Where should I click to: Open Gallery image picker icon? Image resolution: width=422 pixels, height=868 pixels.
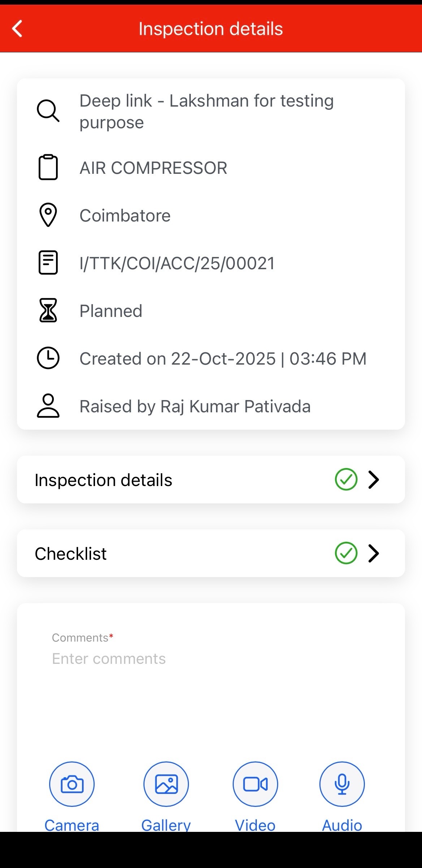point(166,784)
